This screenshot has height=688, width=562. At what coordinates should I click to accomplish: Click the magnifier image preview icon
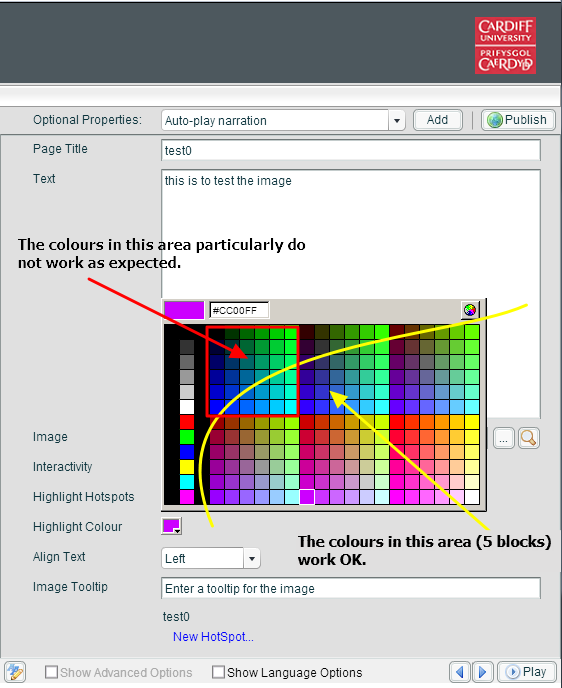528,438
